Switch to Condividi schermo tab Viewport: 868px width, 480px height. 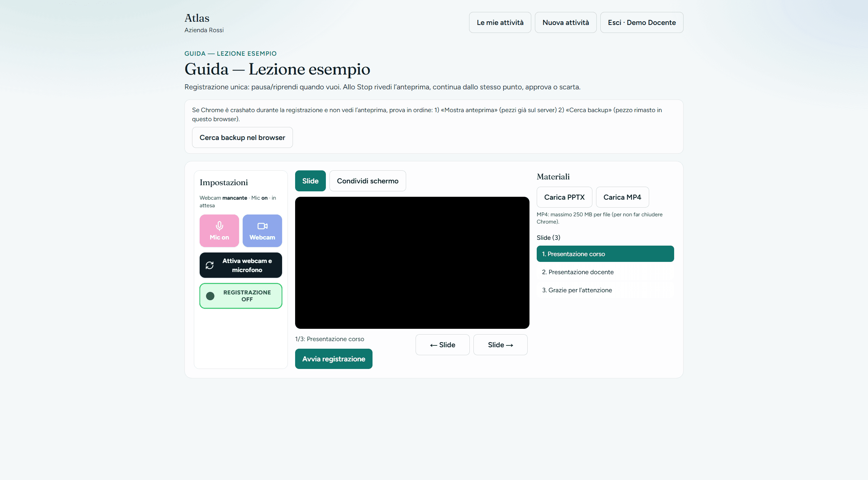click(367, 181)
